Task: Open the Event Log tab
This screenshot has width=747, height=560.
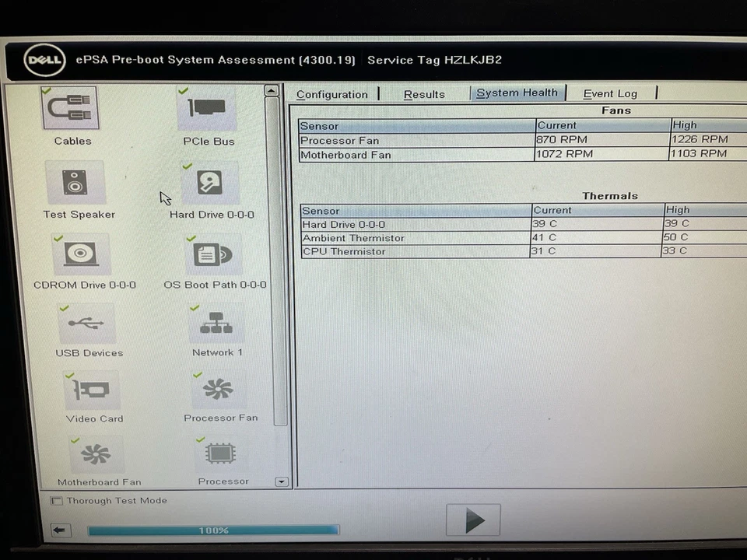Action: tap(610, 93)
